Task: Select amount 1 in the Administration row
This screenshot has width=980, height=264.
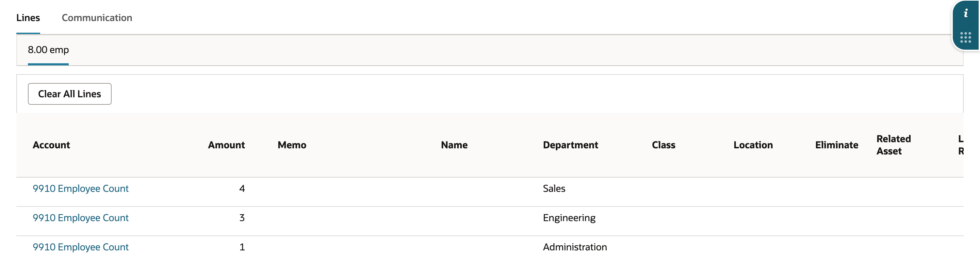Action: (x=242, y=247)
